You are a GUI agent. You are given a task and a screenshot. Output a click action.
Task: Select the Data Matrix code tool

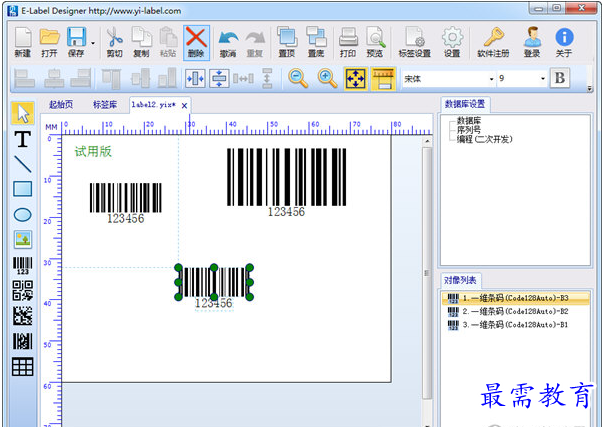click(23, 316)
